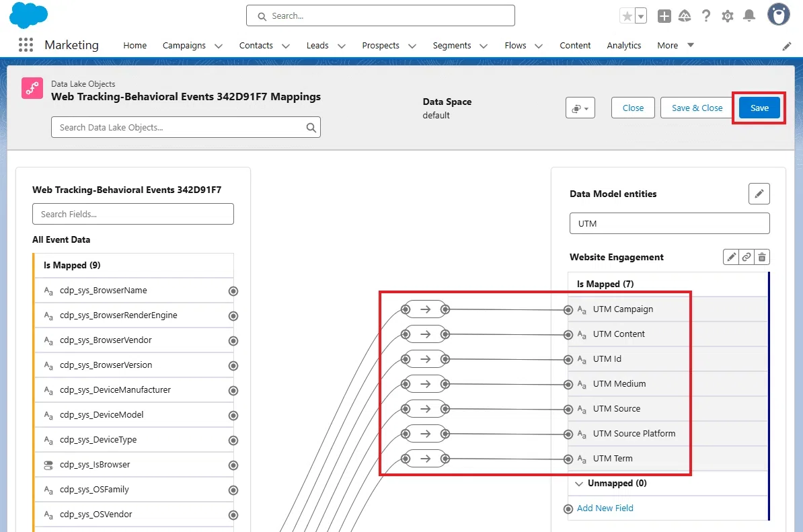Click the mapping arrow for UTM Content
The width and height of the screenshot is (803, 532).
(426, 334)
